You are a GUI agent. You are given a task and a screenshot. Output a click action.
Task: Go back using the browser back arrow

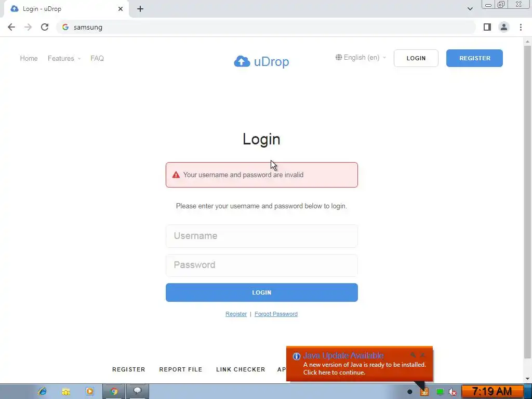pos(11,27)
